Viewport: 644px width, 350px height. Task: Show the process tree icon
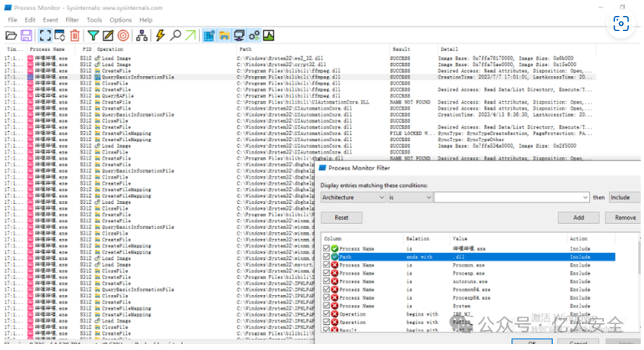(142, 35)
